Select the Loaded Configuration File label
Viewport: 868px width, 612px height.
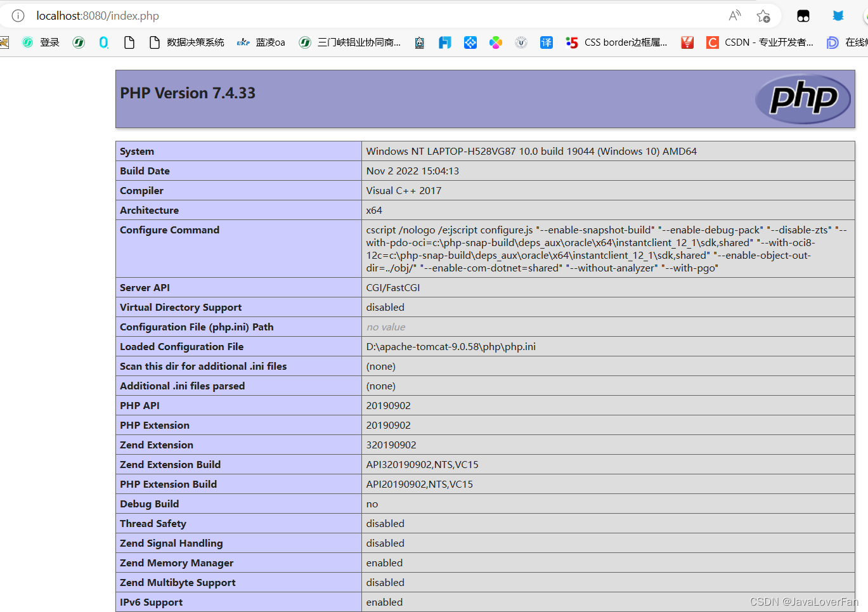tap(181, 346)
